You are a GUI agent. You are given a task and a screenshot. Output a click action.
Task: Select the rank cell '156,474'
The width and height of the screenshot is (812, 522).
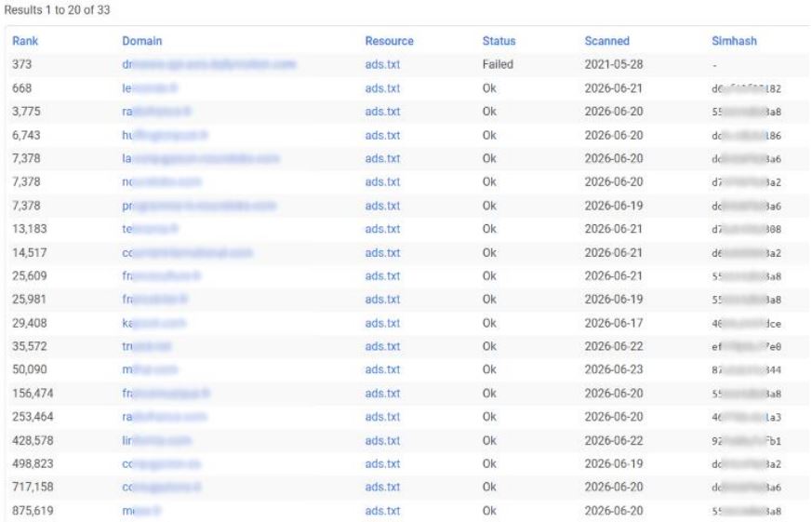coord(33,394)
